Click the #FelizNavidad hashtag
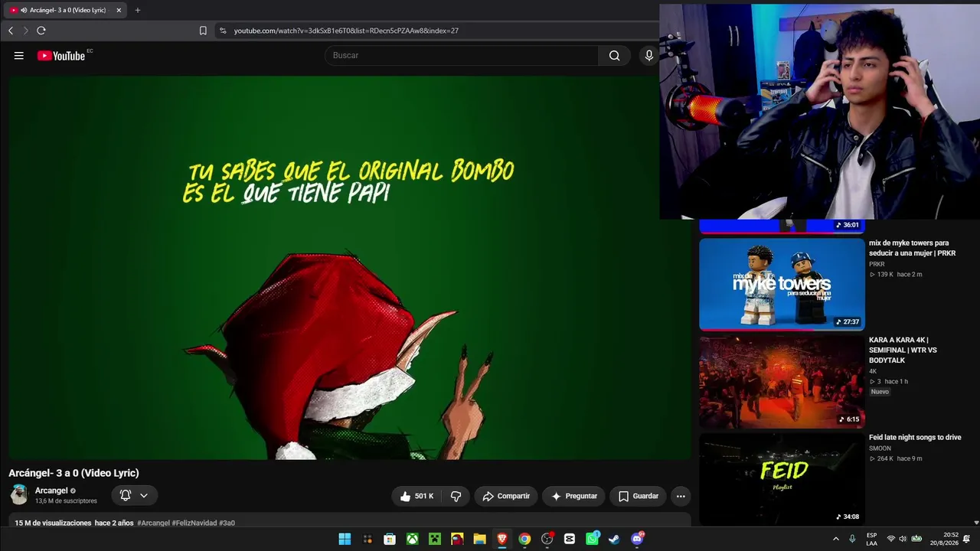This screenshot has width=980, height=551. click(194, 523)
